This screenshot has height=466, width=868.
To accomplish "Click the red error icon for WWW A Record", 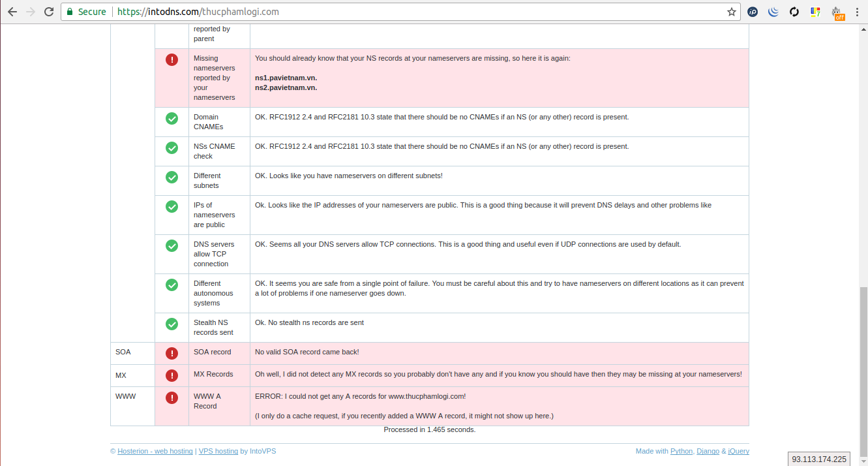I will [172, 397].
